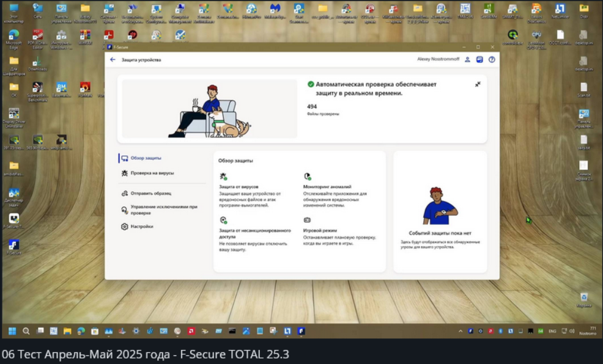The width and height of the screenshot is (603, 364).
Task: Click Защита от несанкционированного доступа heading
Action: [x=255, y=233]
